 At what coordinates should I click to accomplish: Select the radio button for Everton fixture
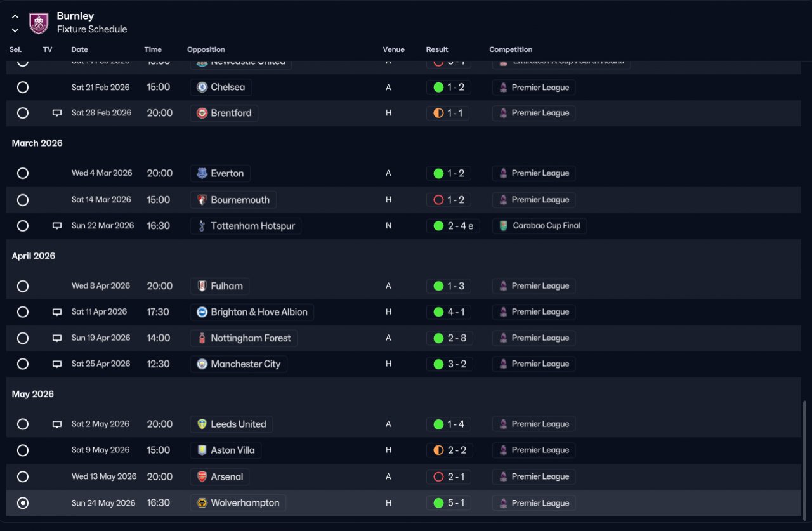[23, 173]
